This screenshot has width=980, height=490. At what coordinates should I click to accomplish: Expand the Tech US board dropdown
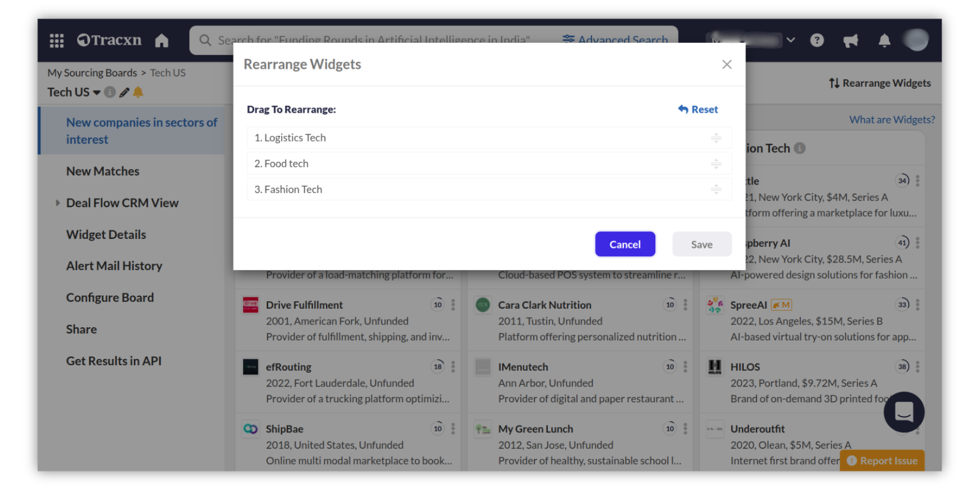(x=96, y=93)
